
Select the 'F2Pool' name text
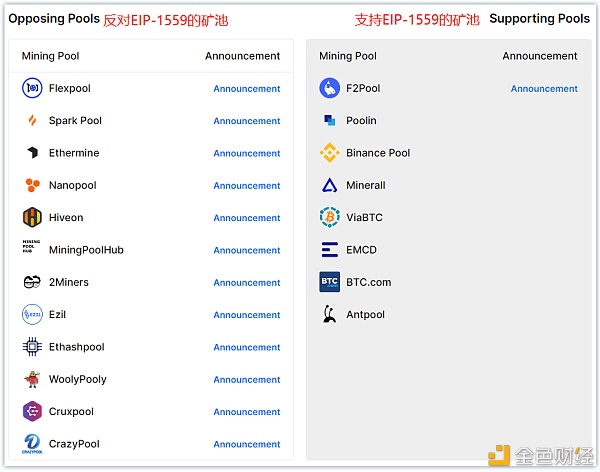coord(363,88)
